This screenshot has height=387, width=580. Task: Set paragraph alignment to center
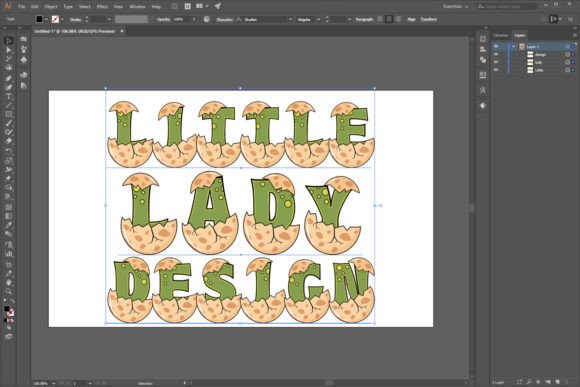(x=389, y=19)
